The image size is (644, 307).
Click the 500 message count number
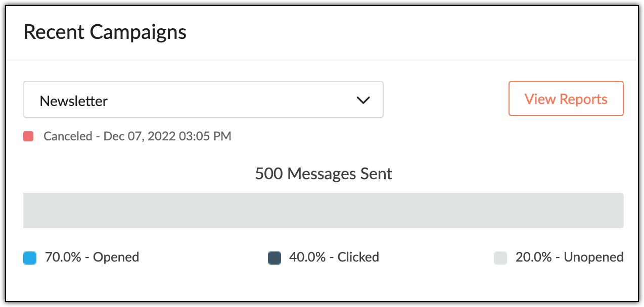(268, 174)
